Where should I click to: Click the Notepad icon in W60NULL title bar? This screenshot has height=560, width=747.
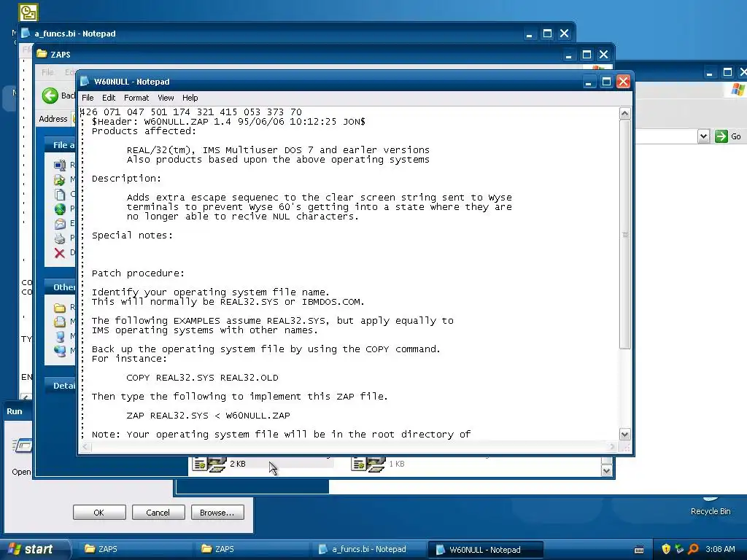coord(85,82)
